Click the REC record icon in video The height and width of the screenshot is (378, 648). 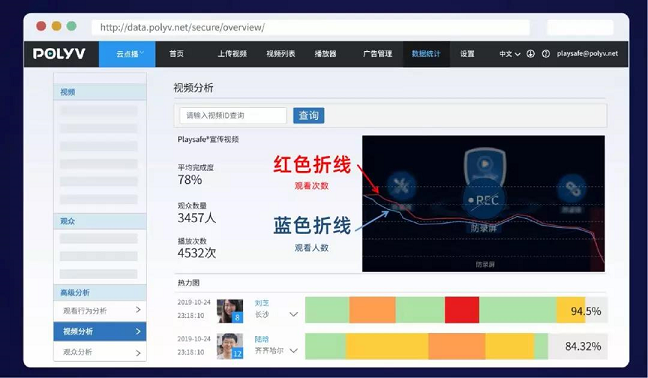[484, 200]
